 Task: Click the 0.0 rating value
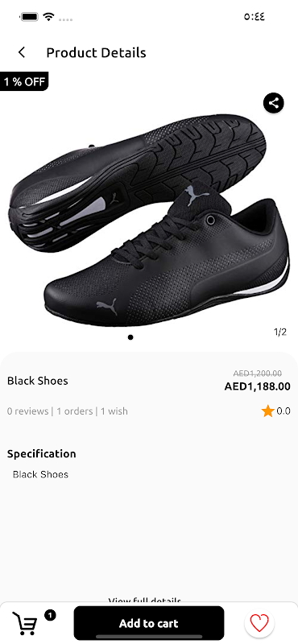pyautogui.click(x=284, y=411)
